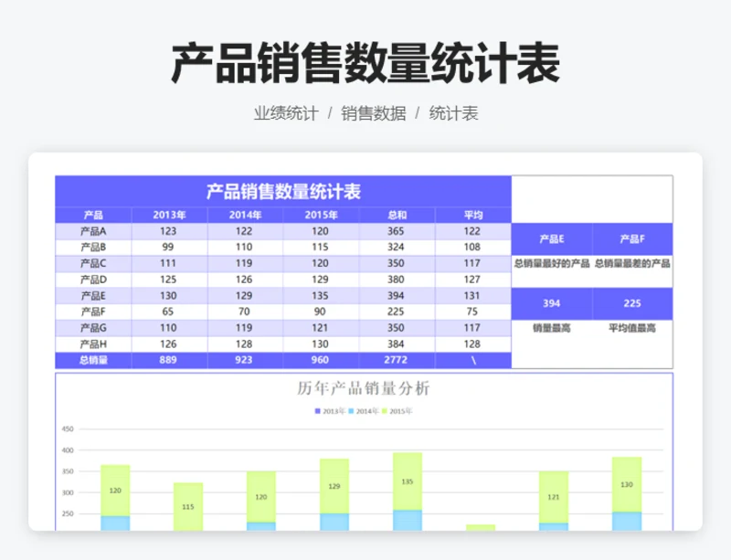The image size is (731, 560).
Task: Click the 250 label on the chart axis
Action: [x=68, y=513]
